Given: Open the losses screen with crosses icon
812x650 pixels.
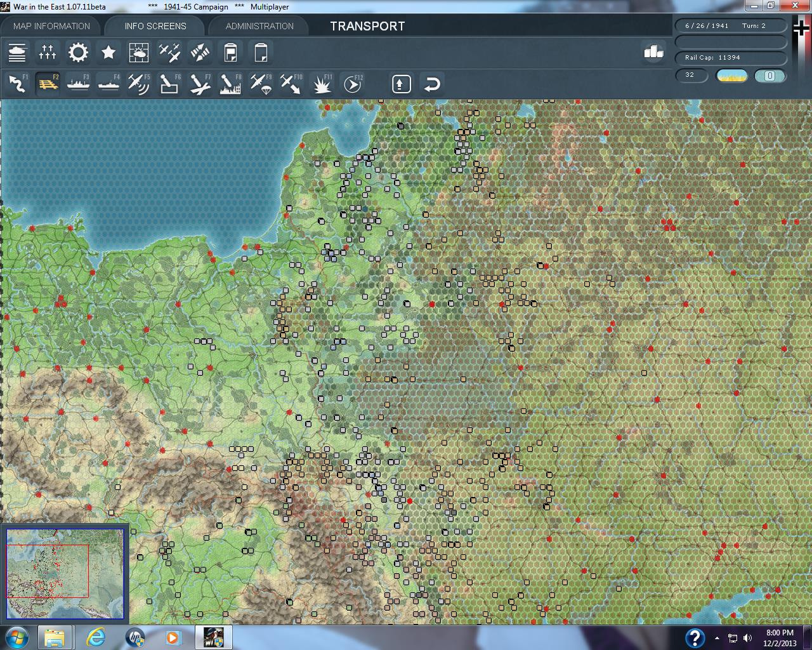Looking at the screenshot, I should pos(48,52).
